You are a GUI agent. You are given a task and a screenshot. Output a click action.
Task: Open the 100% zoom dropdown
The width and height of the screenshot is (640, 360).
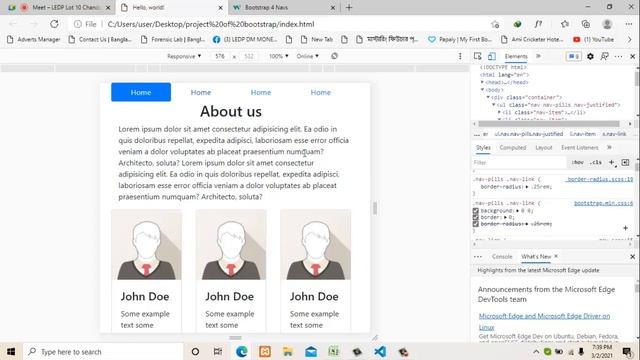(278, 56)
